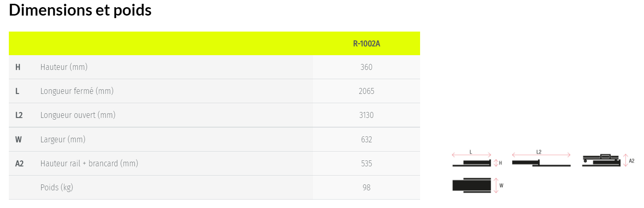This screenshot has height=208, width=644.
Task: Select the Longueur ouvert (mm) row label
Action: [x=78, y=115]
